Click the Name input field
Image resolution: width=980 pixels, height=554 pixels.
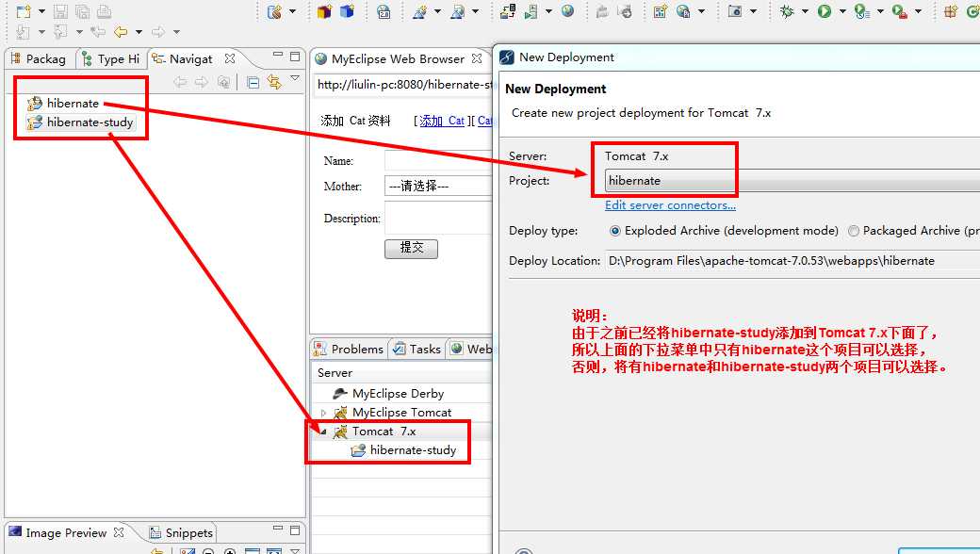pyautogui.click(x=438, y=160)
